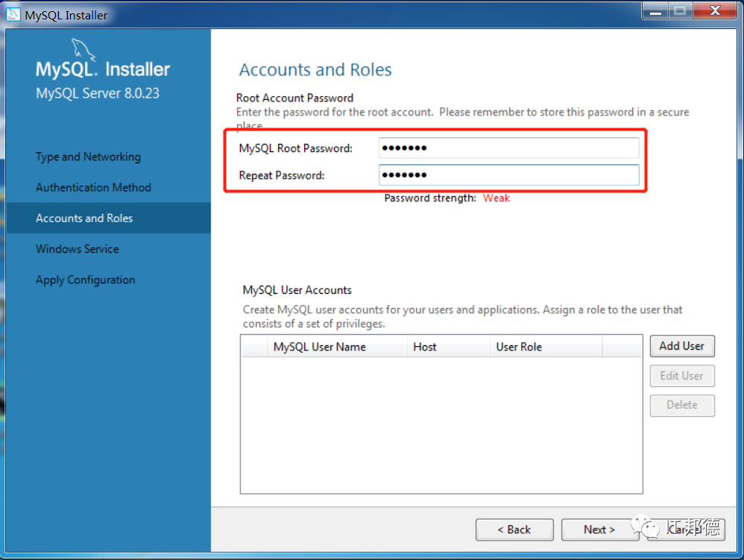Focus the MySQL Root Password field

[508, 148]
